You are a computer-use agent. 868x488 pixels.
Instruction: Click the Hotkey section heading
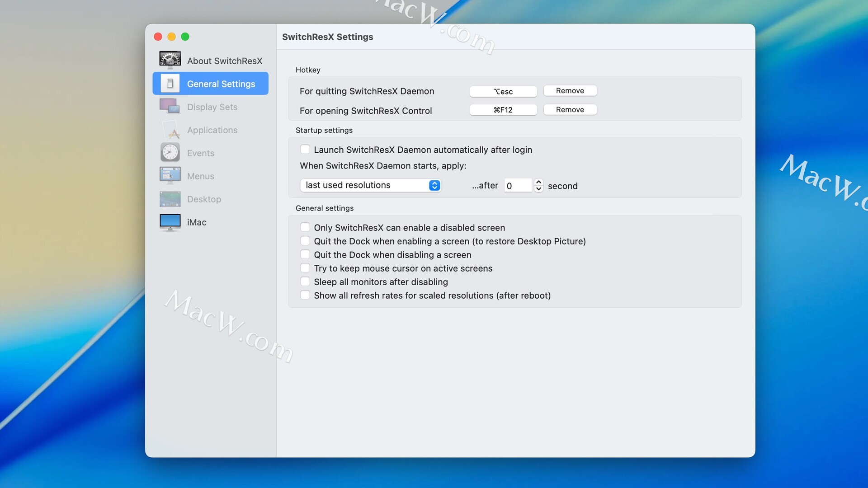308,70
